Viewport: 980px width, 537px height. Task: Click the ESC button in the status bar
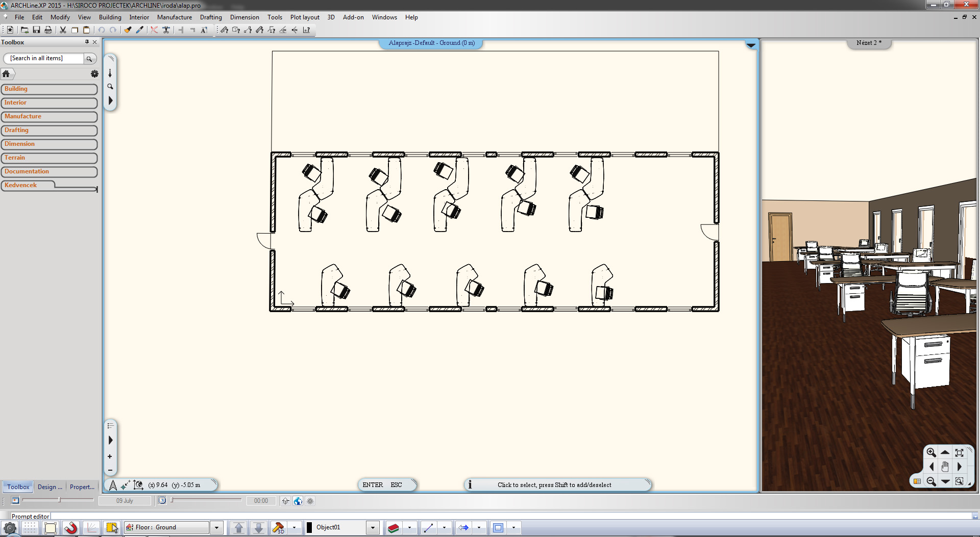point(396,485)
